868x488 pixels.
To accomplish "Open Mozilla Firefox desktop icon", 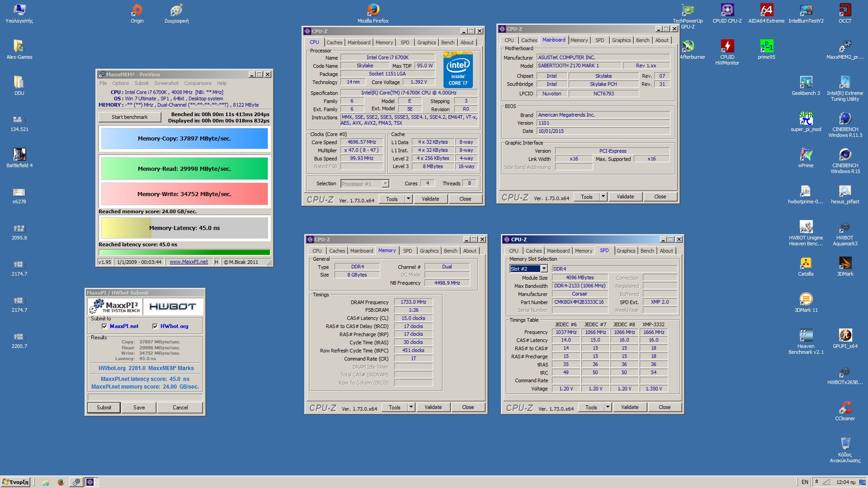I will (x=373, y=13).
